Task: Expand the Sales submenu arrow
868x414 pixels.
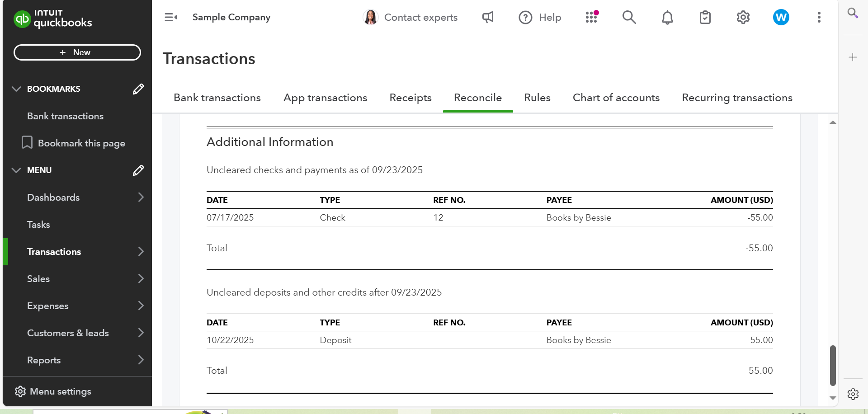Action: point(141,279)
